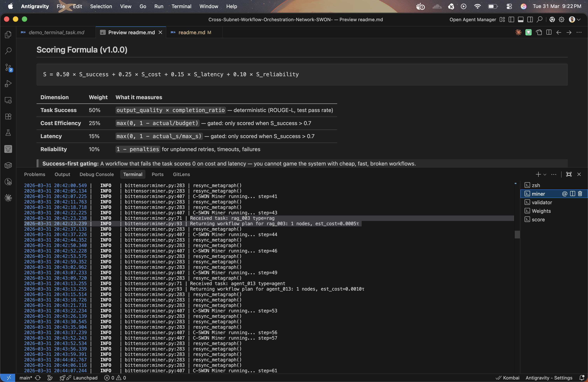The image size is (588, 382).
Task: Select the validator terminal in the terminal list
Action: pos(542,202)
